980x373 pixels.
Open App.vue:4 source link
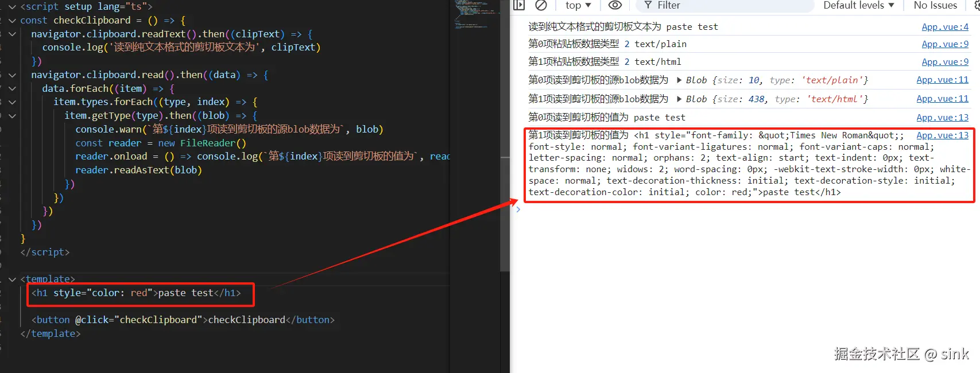coord(945,27)
